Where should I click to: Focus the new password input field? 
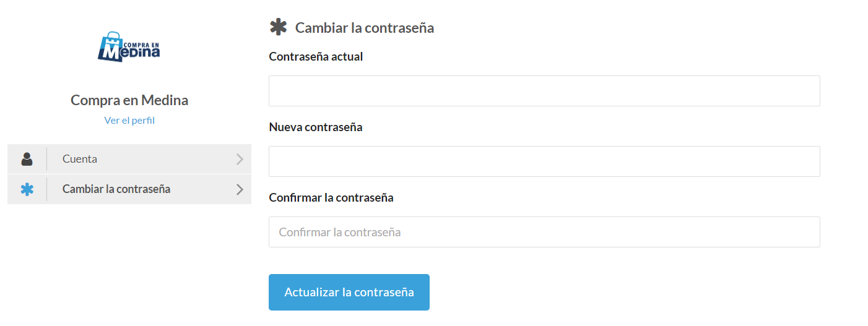coord(544,161)
